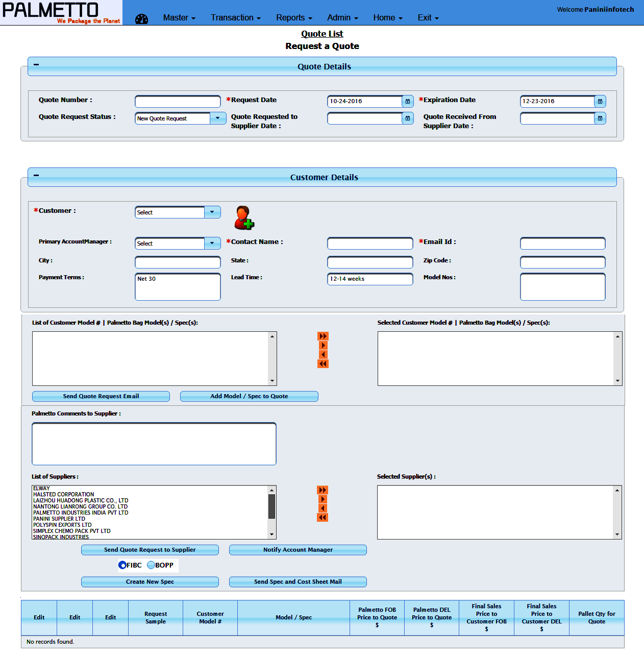Open Expiration Date calendar picker
The image size is (644, 658).
(x=600, y=101)
